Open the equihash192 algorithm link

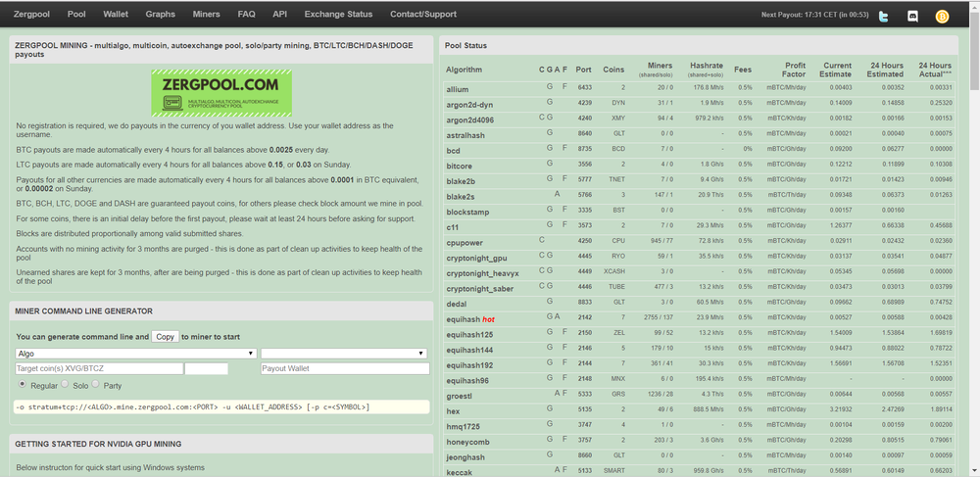click(x=469, y=364)
